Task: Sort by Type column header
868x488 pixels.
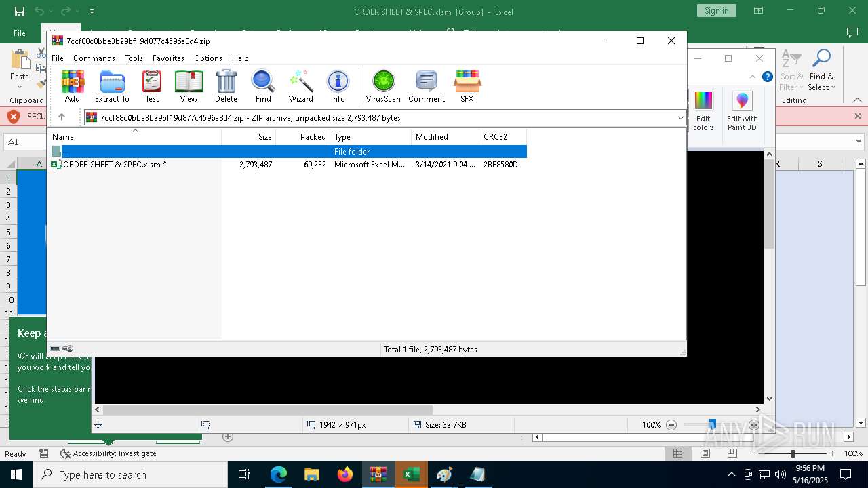Action: click(x=371, y=136)
